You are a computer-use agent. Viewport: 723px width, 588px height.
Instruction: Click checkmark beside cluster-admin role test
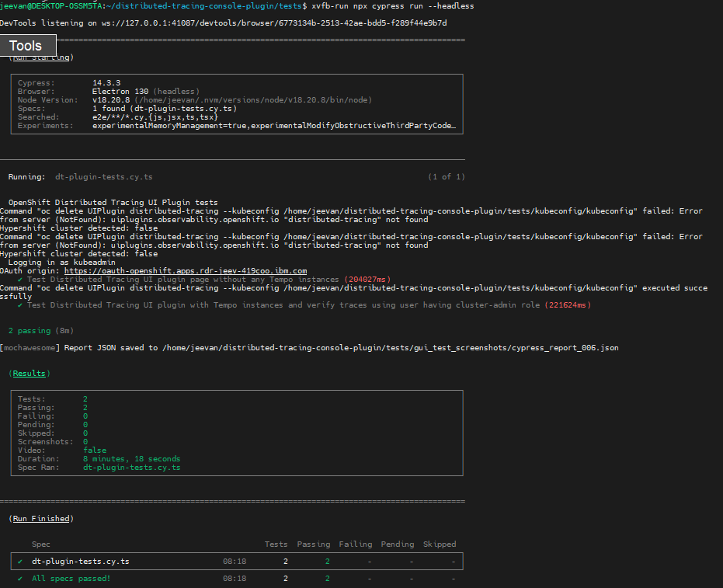(20, 304)
